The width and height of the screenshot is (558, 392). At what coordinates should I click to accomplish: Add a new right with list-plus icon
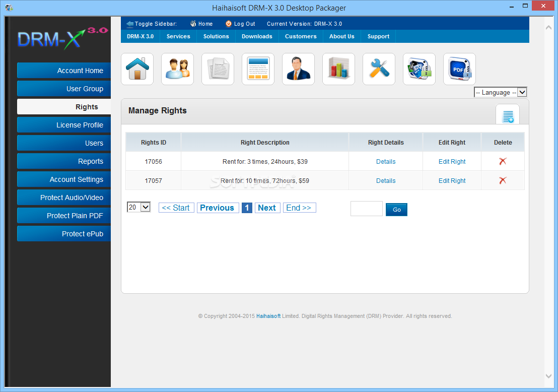[508, 116]
